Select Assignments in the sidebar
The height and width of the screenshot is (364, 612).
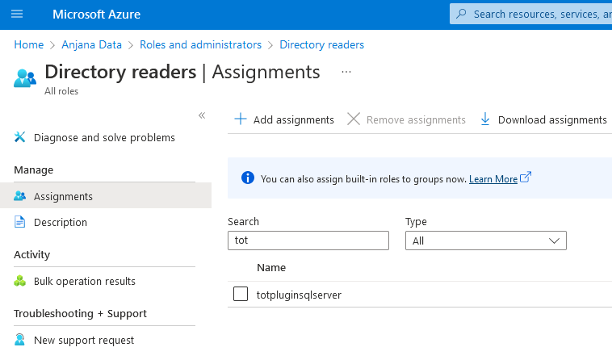pyautogui.click(x=63, y=197)
